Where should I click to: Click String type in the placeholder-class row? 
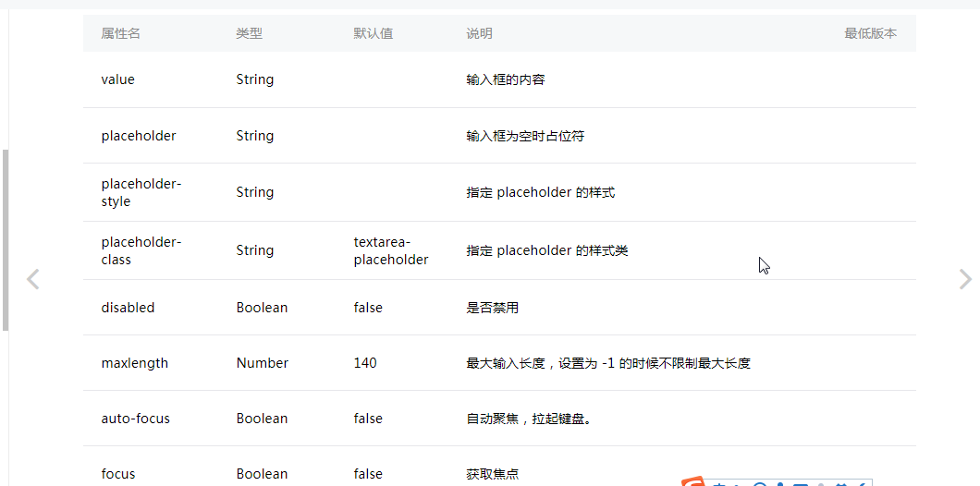click(255, 250)
